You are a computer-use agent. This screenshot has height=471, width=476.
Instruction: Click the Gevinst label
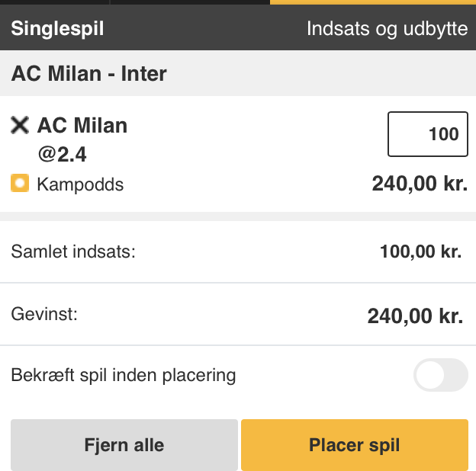point(44,314)
